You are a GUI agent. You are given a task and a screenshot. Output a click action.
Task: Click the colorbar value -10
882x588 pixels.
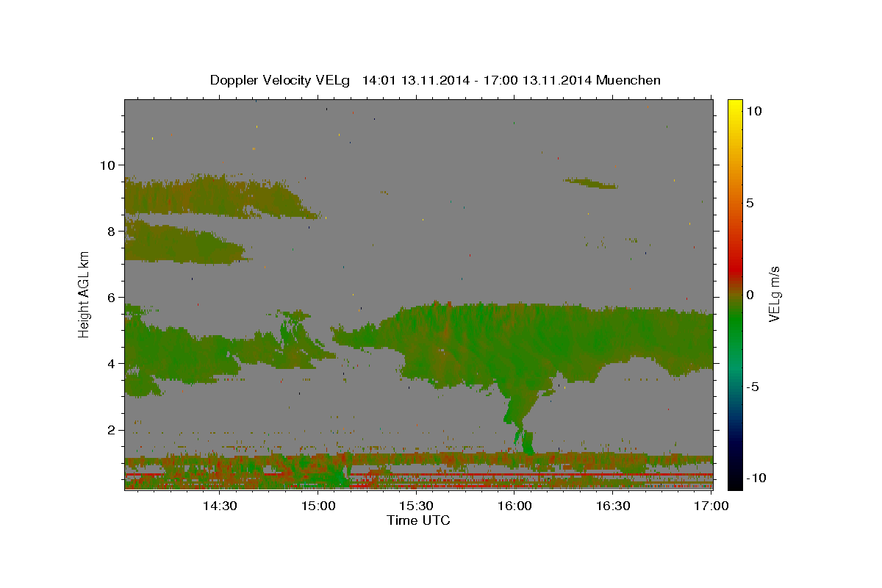(755, 478)
